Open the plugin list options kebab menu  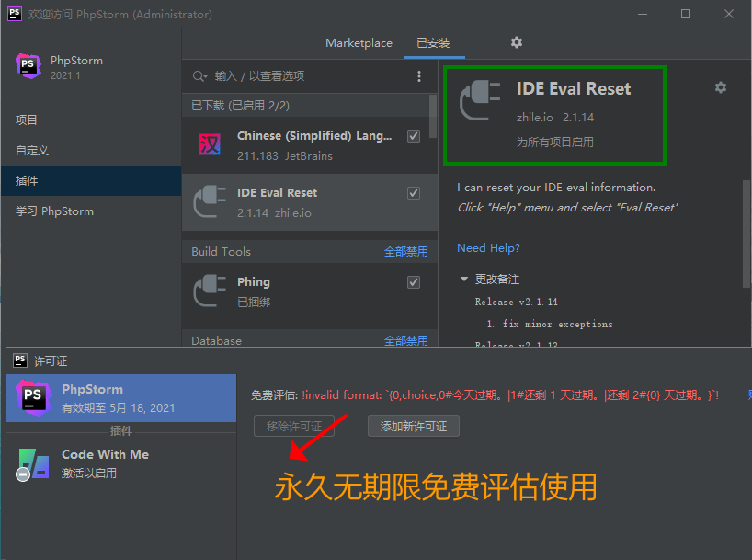419,76
